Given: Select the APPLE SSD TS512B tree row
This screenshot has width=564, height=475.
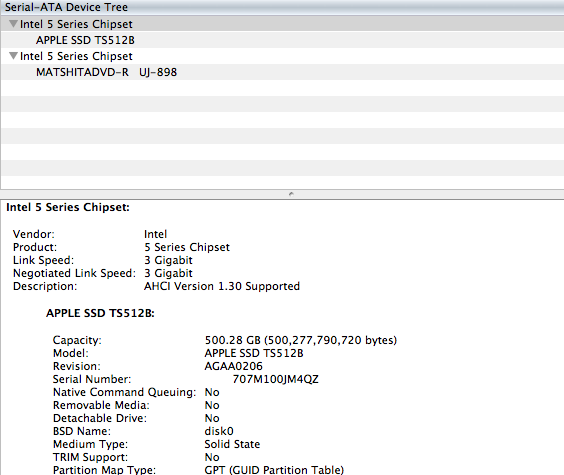Looking at the screenshot, I should (282, 40).
